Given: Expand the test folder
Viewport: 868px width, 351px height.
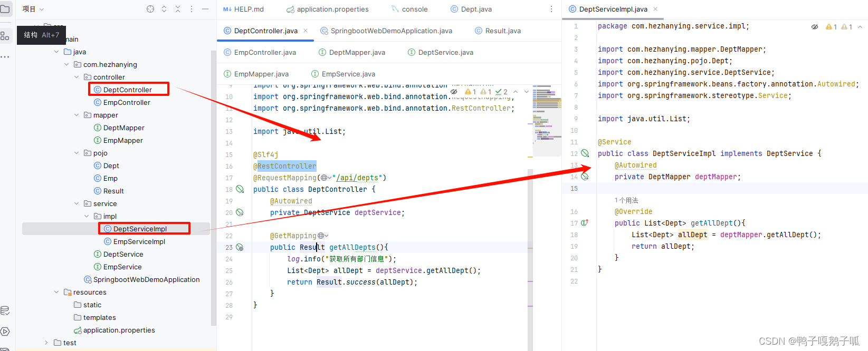Looking at the screenshot, I should click(46, 343).
